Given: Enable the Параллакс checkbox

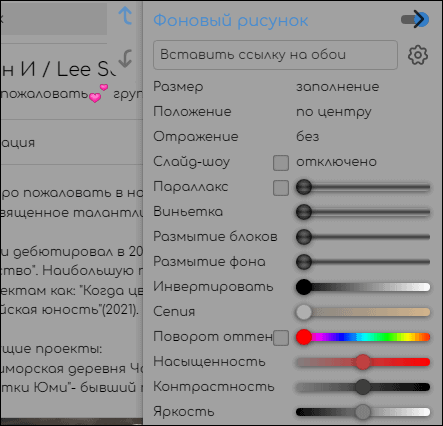Looking at the screenshot, I should click(281, 188).
